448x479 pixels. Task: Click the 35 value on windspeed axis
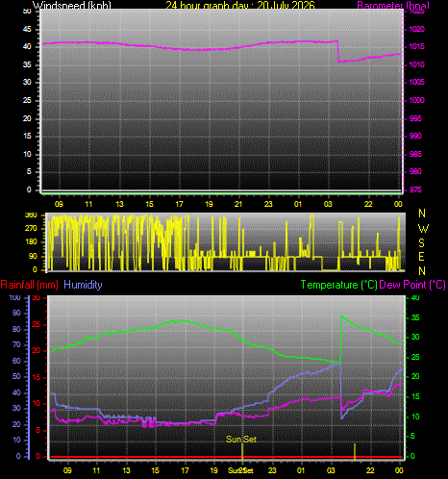pyautogui.click(x=27, y=64)
